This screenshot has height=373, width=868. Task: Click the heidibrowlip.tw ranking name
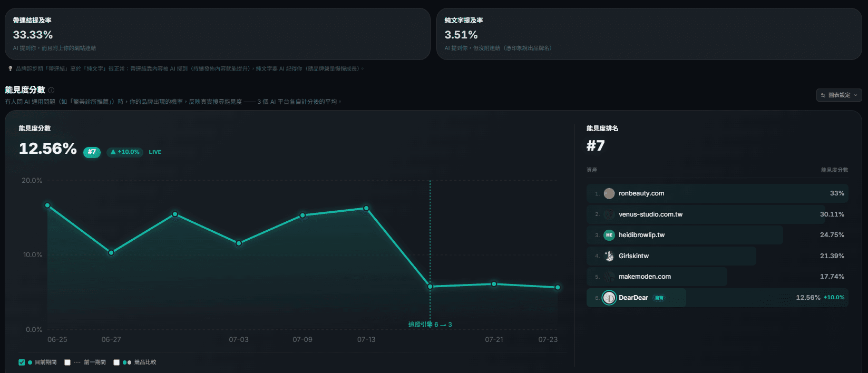click(641, 235)
